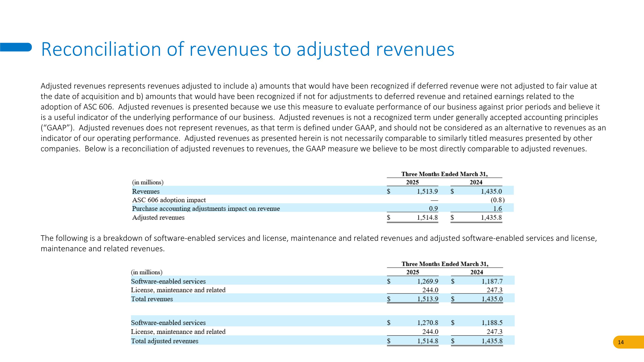Click the 1.6 purchase accounting value
Image resolution: width=644 pixels, height=362 pixels.
coord(497,208)
